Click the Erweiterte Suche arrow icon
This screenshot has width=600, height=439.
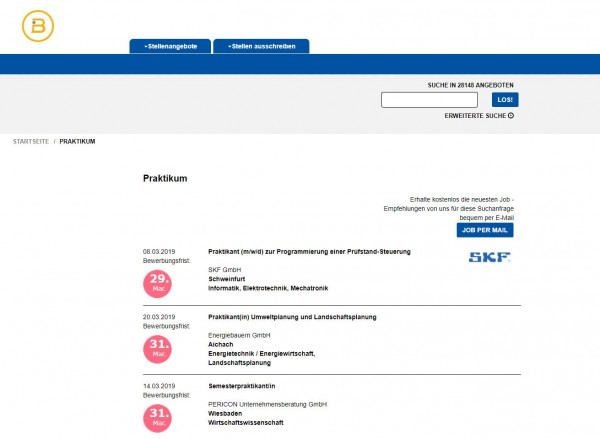(511, 116)
